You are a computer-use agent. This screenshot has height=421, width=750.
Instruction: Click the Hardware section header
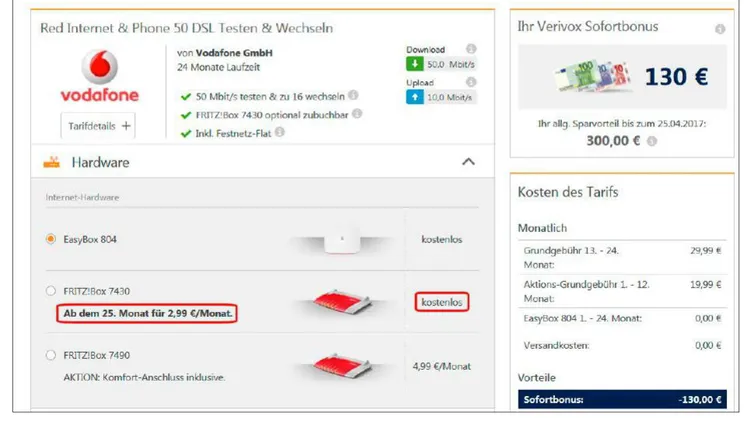(x=263, y=162)
